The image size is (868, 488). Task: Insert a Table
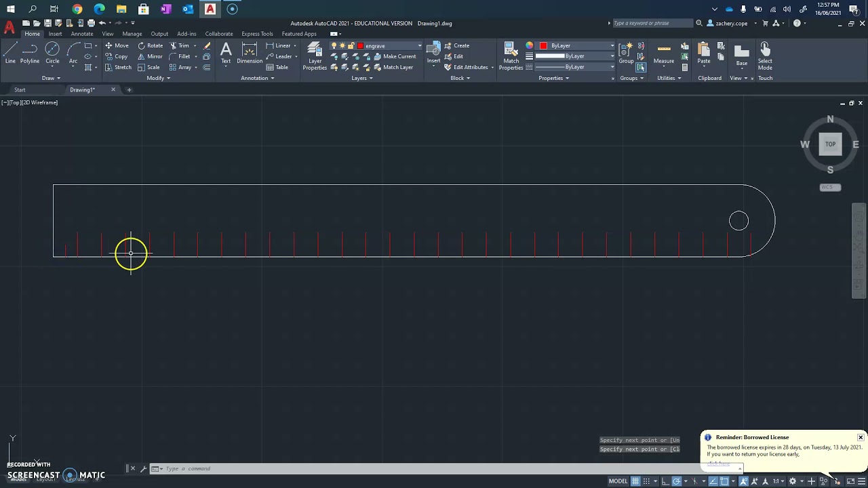(277, 67)
